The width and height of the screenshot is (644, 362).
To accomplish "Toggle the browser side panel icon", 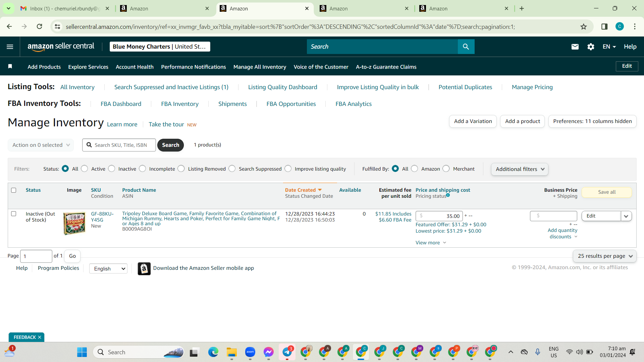I will pos(604,26).
